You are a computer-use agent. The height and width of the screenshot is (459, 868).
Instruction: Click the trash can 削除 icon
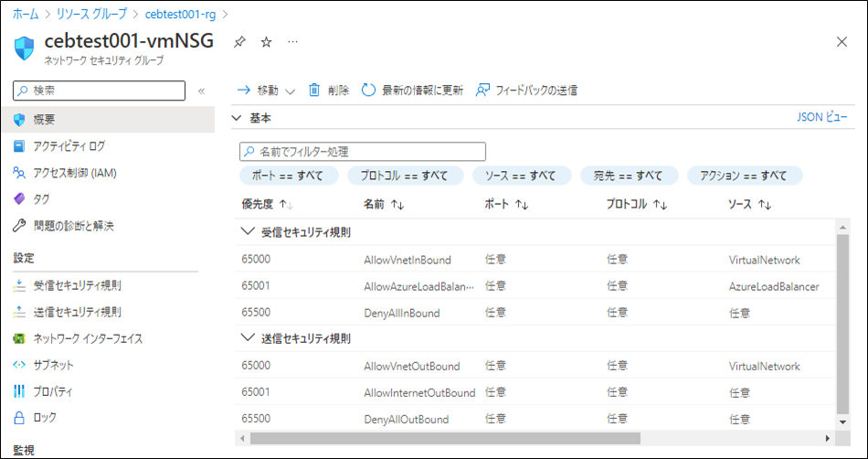[x=314, y=90]
